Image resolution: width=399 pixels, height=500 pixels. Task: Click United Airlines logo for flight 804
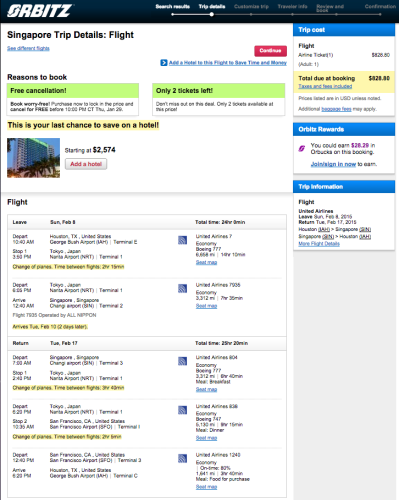[x=182, y=361]
